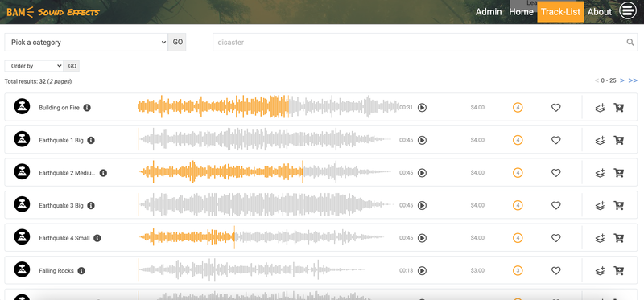The image size is (644, 300).
Task: Favorite Earthquake 2 Medium with heart icon
Action: [555, 173]
